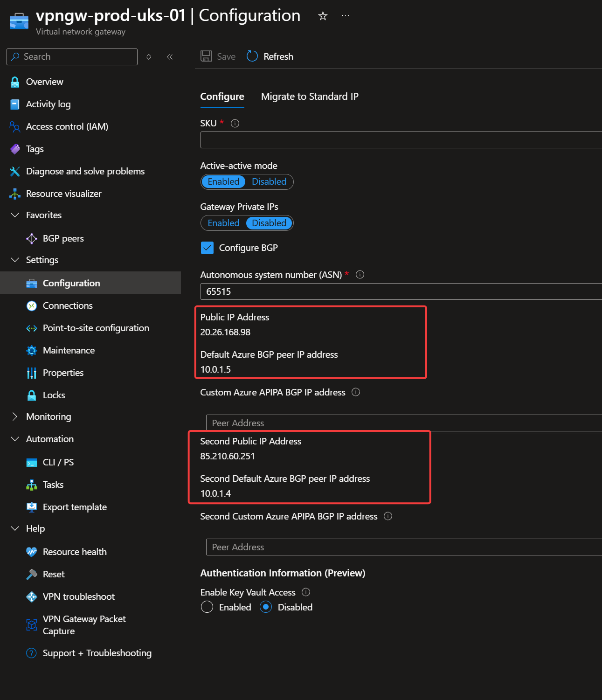
Task: Click the Properties bars icon
Action: tap(32, 373)
